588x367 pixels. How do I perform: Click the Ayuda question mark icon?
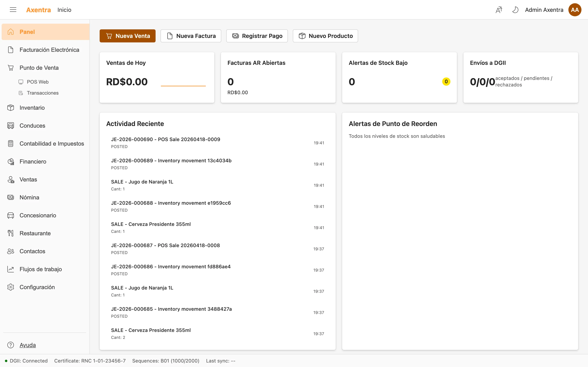tap(10, 345)
